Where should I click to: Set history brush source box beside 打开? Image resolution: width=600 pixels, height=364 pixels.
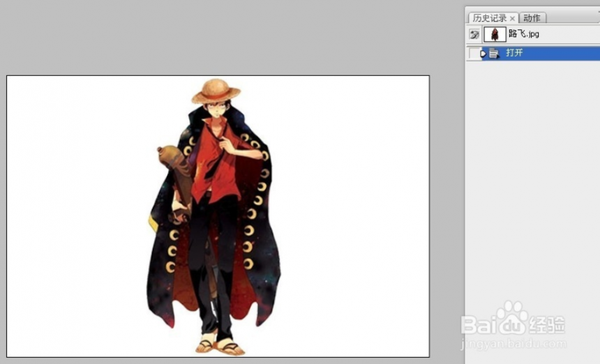474,53
